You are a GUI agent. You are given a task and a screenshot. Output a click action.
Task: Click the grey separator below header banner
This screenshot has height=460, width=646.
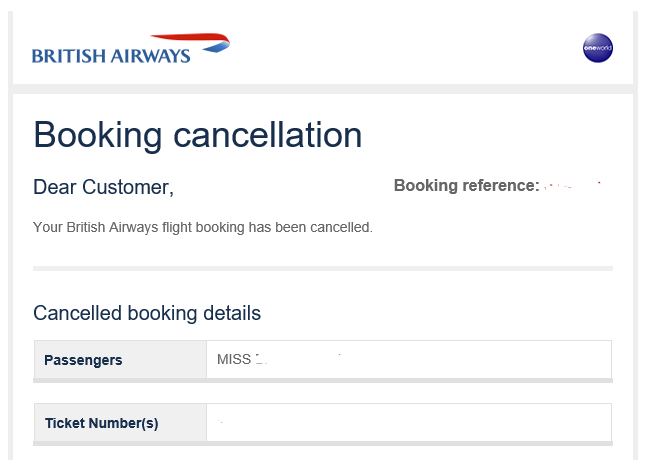tap(323, 89)
